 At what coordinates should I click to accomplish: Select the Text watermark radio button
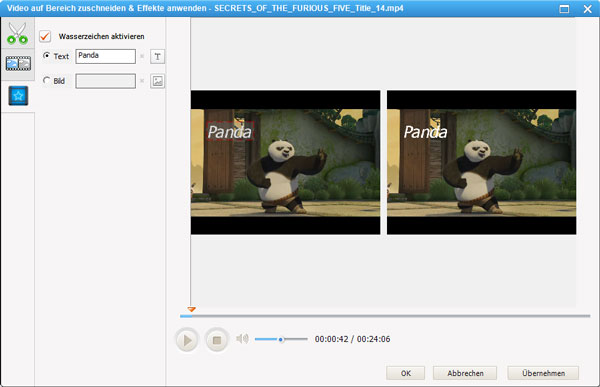(x=47, y=56)
